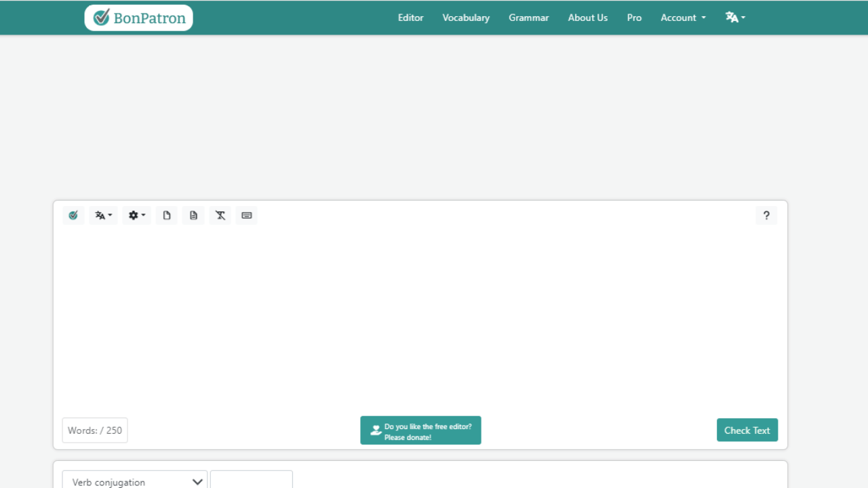Screen dimensions: 868x488
Task: Click the clear formatting icon
Action: point(220,216)
